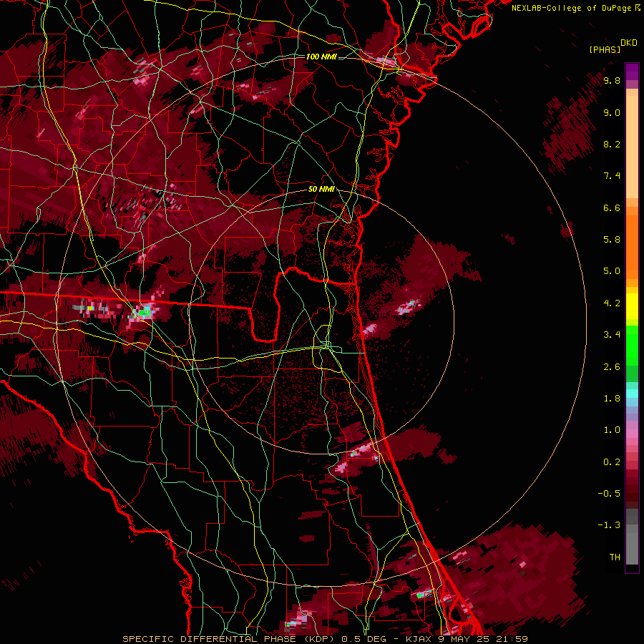Pick the bright green segment of color bar
The height and width of the screenshot is (644, 644).
click(x=632, y=345)
